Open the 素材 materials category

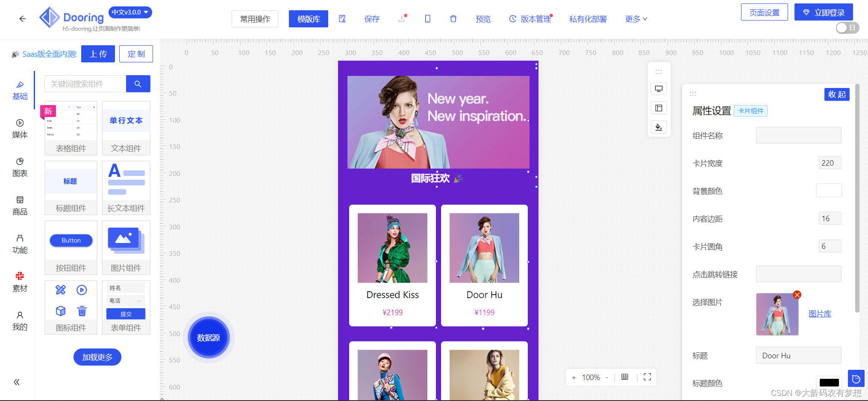(20, 281)
